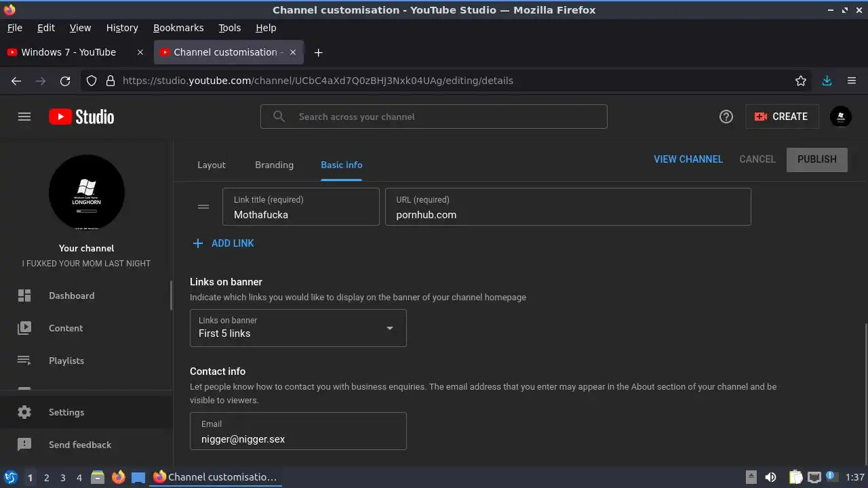
Task: Click the Playlists sidebar icon
Action: [24, 361]
